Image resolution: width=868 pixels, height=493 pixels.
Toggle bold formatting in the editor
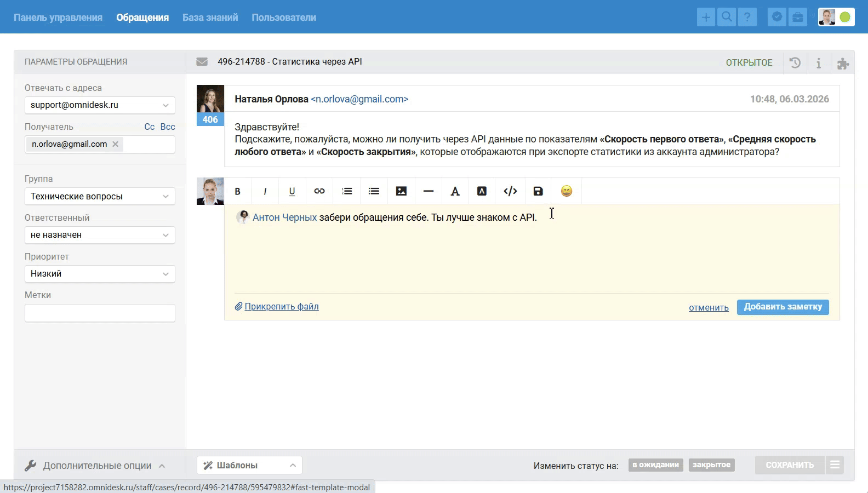(238, 191)
